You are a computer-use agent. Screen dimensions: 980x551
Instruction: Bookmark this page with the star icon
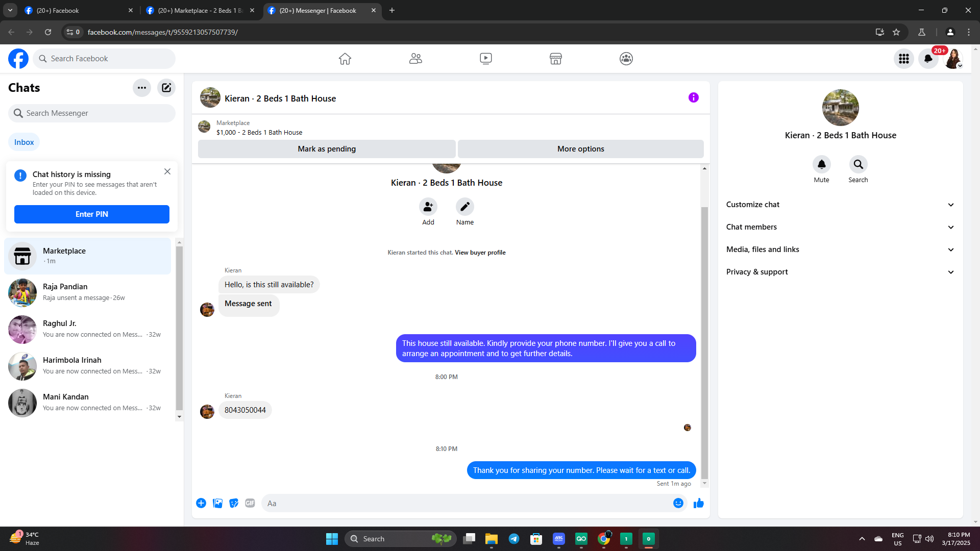[x=896, y=32]
